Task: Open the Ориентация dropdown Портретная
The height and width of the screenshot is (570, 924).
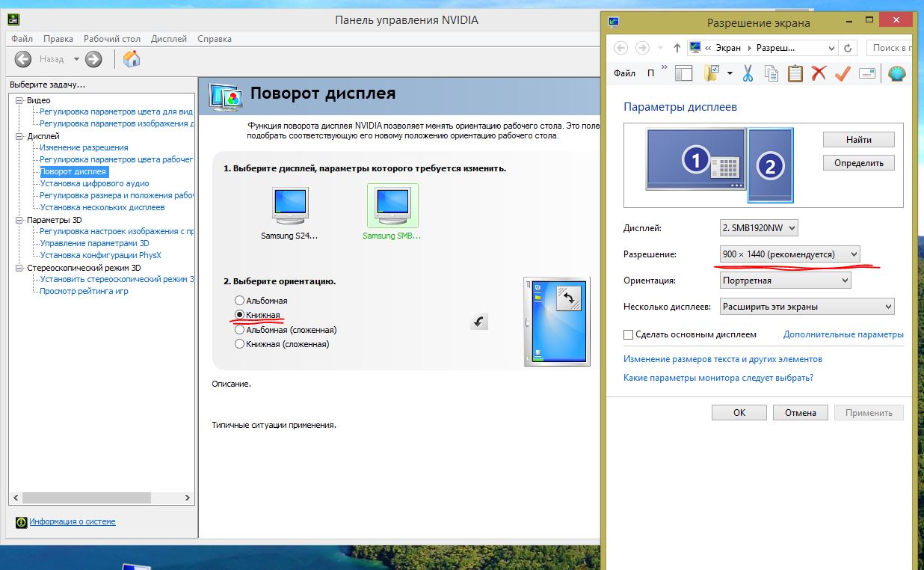Action: [x=786, y=281]
